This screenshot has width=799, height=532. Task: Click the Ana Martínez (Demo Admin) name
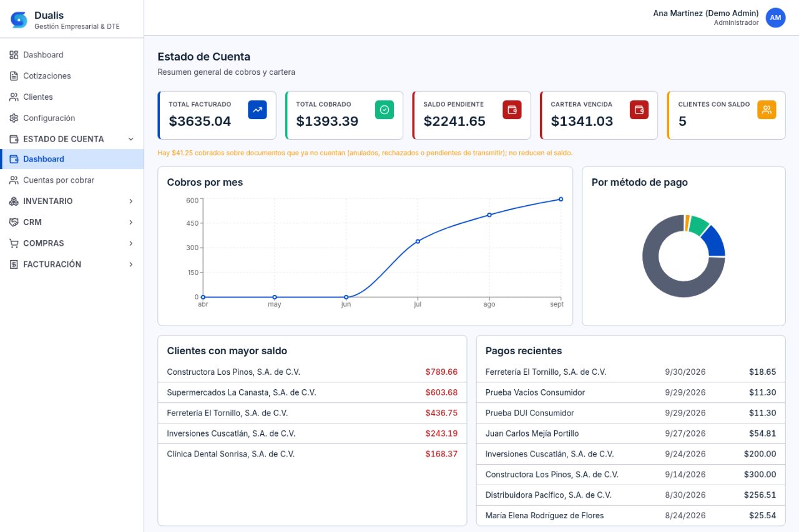706,13
